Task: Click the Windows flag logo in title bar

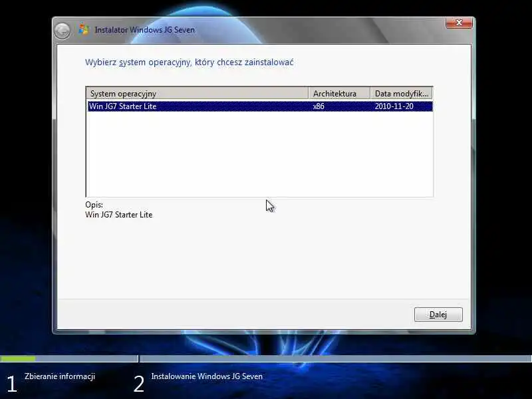Action: (84, 29)
